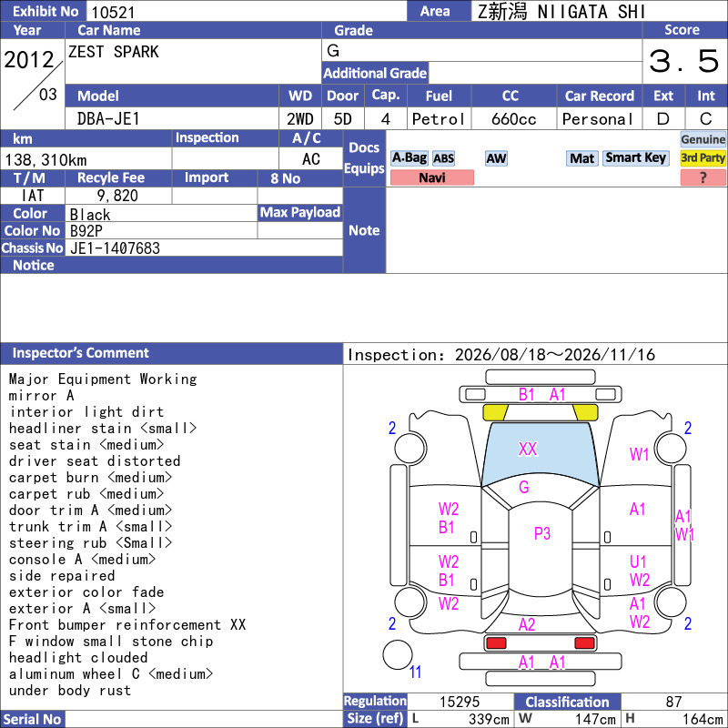The width and height of the screenshot is (728, 728).
Task: Select the ABS equipment badge
Action: pyautogui.click(x=443, y=158)
